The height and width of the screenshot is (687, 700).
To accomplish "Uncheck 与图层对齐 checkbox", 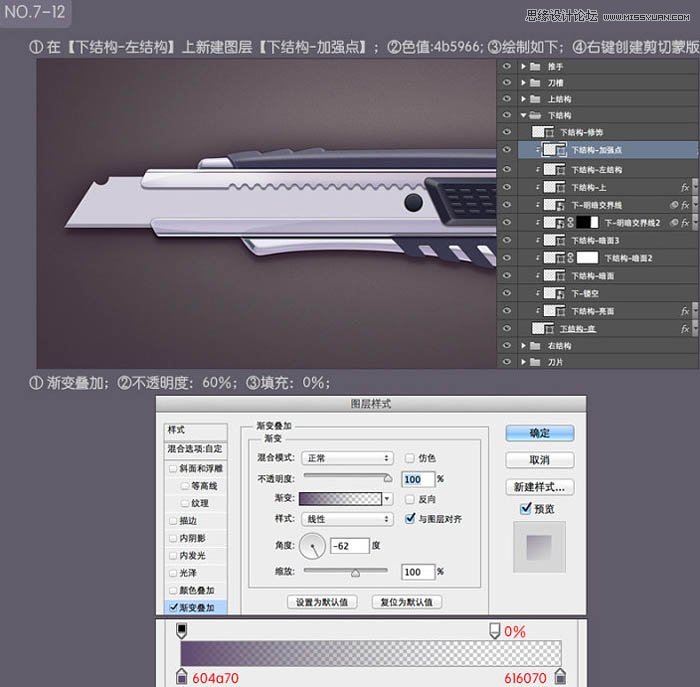I will pos(409,518).
